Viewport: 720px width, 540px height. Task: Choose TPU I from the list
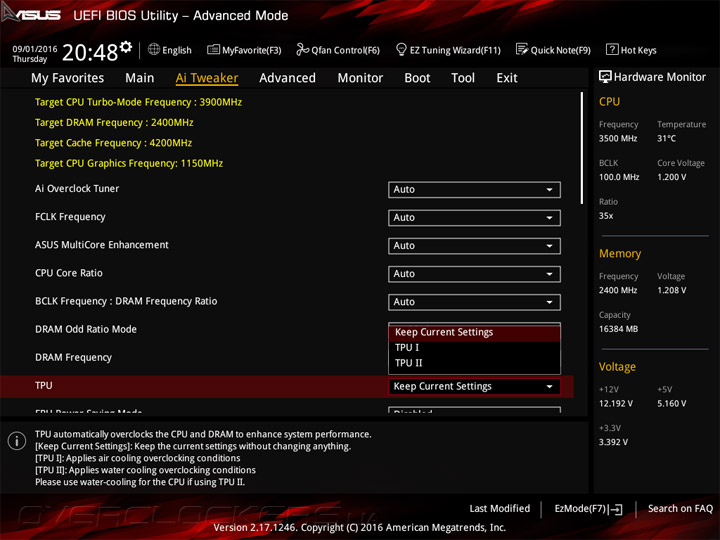[x=474, y=348]
